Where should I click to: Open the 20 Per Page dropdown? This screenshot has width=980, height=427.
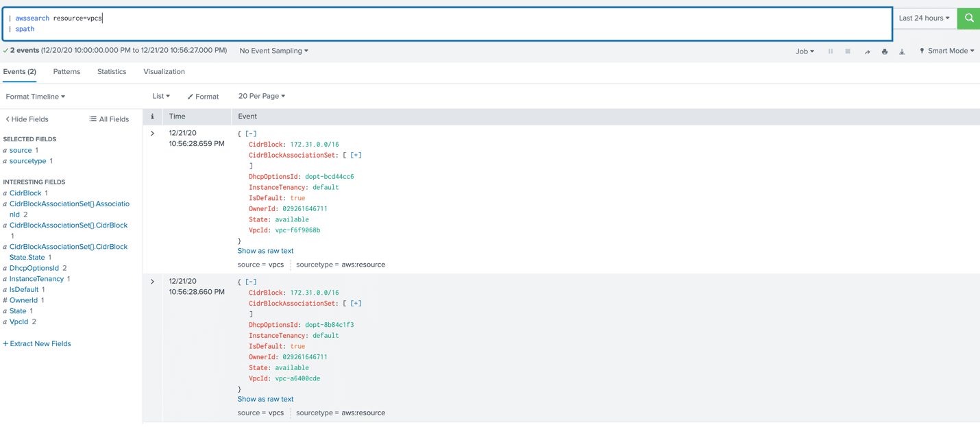pyautogui.click(x=262, y=97)
